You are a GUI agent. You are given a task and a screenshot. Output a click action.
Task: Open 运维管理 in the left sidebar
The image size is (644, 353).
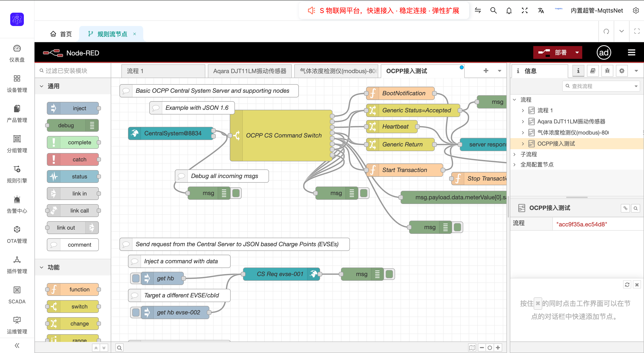click(17, 325)
